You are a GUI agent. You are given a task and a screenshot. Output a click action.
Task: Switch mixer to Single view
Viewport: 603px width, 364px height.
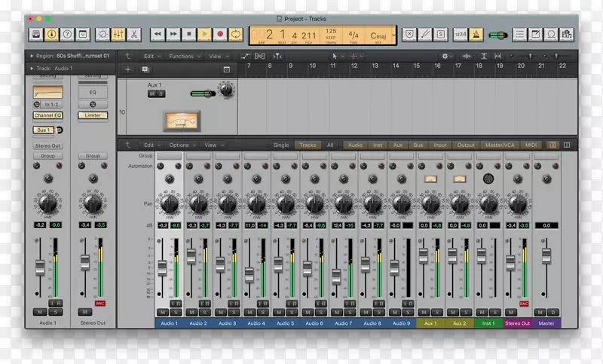[280, 145]
